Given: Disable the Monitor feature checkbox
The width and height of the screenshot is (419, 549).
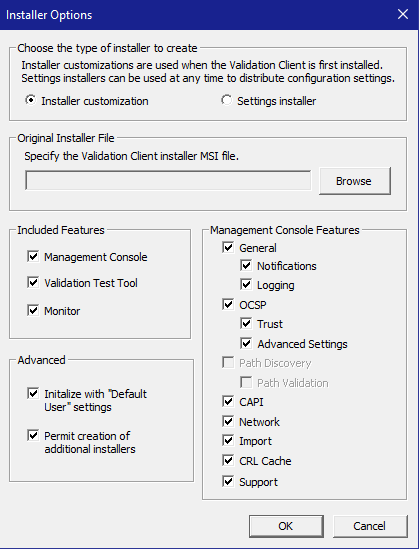Looking at the screenshot, I should click(x=33, y=310).
